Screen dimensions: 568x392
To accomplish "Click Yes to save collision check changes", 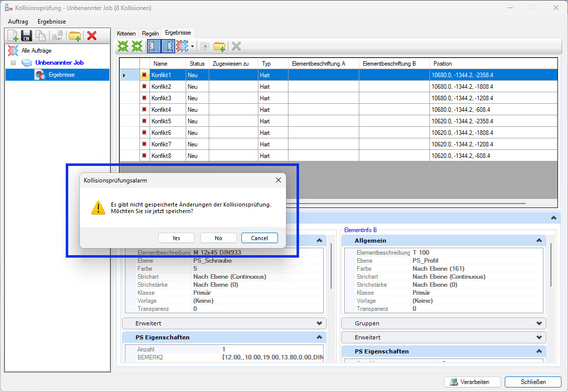I will (177, 238).
